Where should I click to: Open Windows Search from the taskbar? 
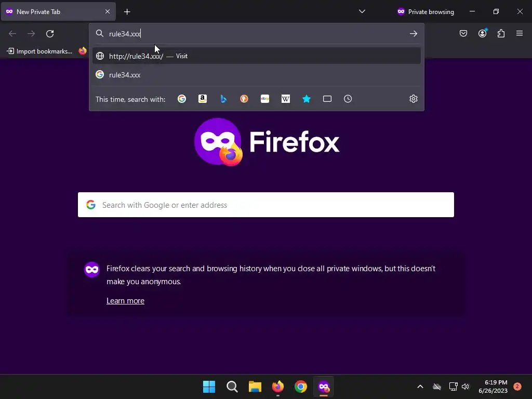pos(232,387)
